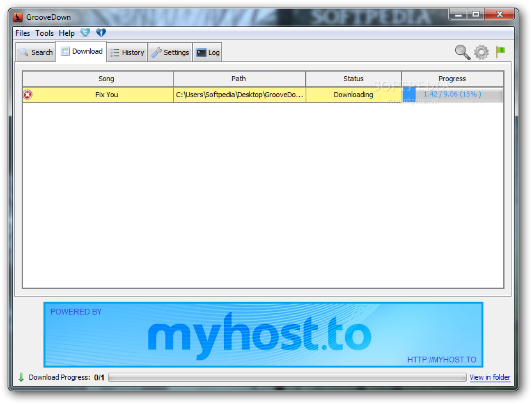Click the Downloading status cell
Viewport: 532px width, 404px height.
tap(354, 95)
